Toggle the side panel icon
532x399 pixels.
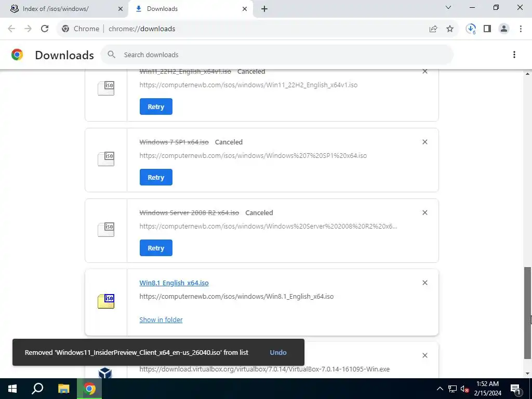(x=487, y=29)
